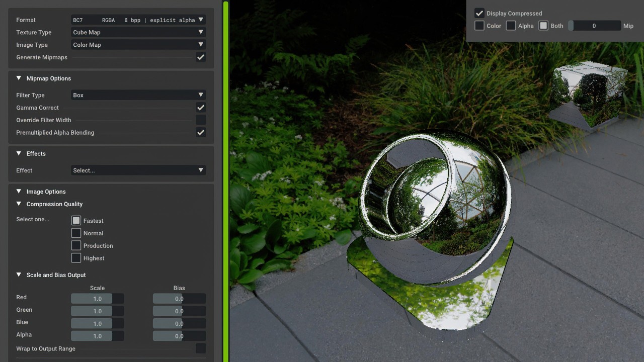Select the Fastest compression quality
The height and width of the screenshot is (362, 644).
point(76,220)
